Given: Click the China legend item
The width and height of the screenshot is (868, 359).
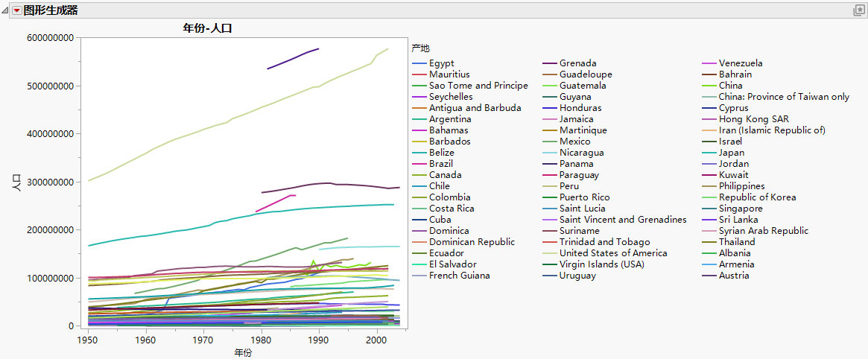Looking at the screenshot, I should point(730,86).
